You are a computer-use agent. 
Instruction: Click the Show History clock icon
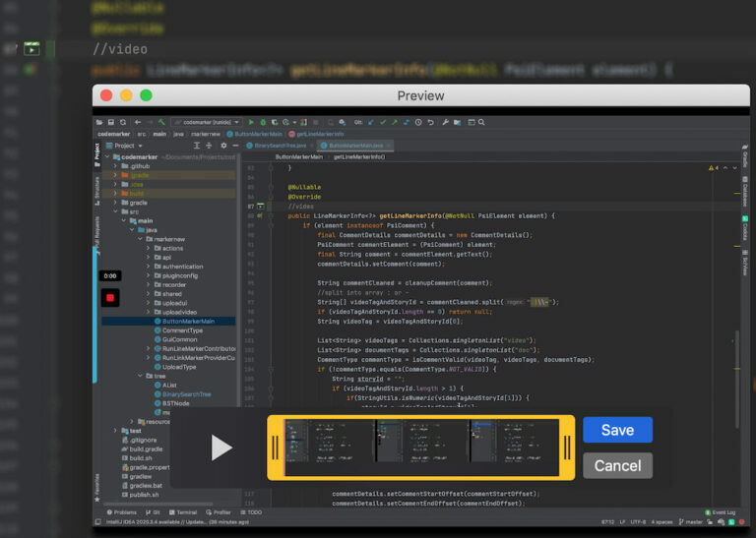pos(418,122)
